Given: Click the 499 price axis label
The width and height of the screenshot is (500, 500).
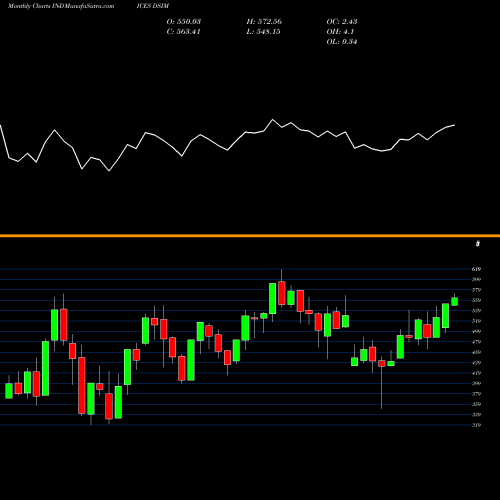Looking at the screenshot, I should pyautogui.click(x=476, y=331).
